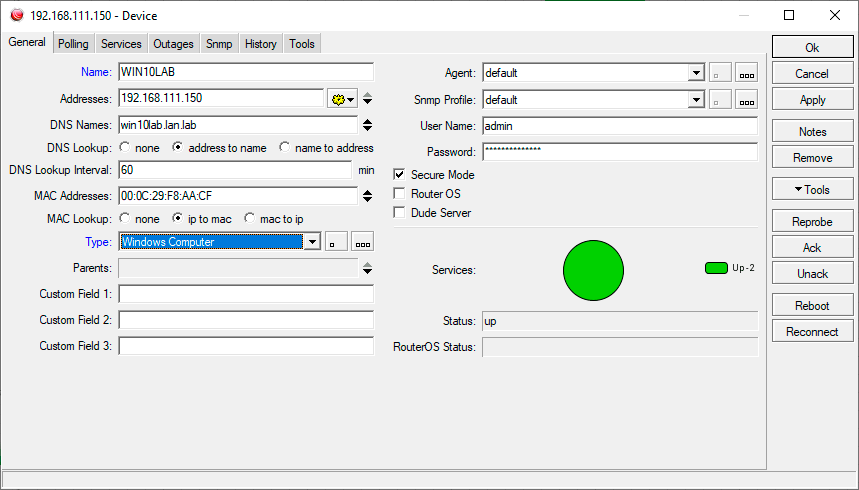The image size is (859, 490).
Task: Switch to the Outages tab
Action: [x=173, y=44]
